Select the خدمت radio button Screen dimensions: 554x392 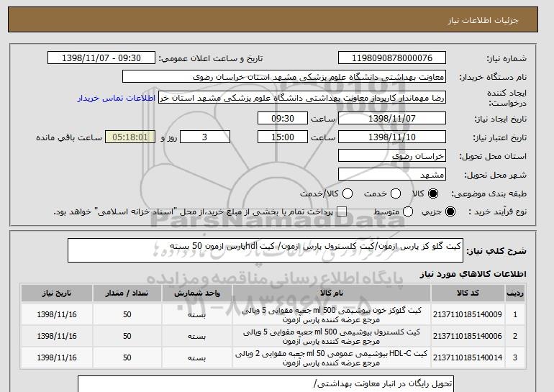[x=396, y=193]
